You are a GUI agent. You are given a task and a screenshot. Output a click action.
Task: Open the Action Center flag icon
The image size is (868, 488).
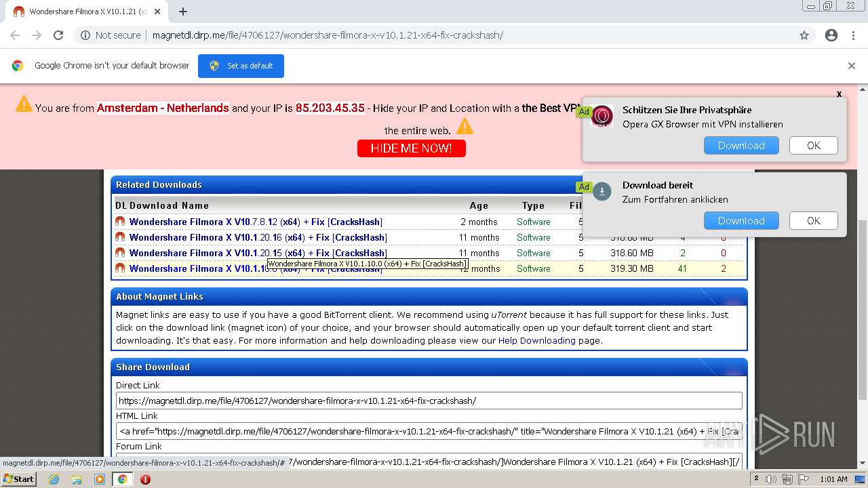pyautogui.click(x=805, y=479)
